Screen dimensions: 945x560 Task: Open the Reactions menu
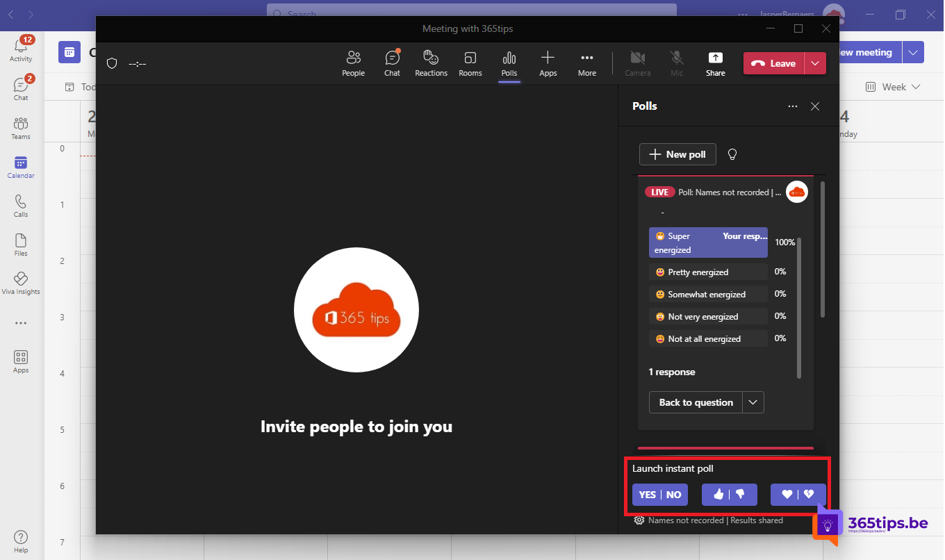click(431, 63)
